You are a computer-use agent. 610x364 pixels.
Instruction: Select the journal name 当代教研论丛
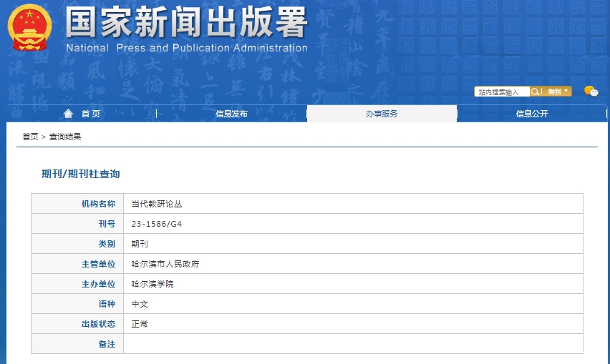coord(157,204)
